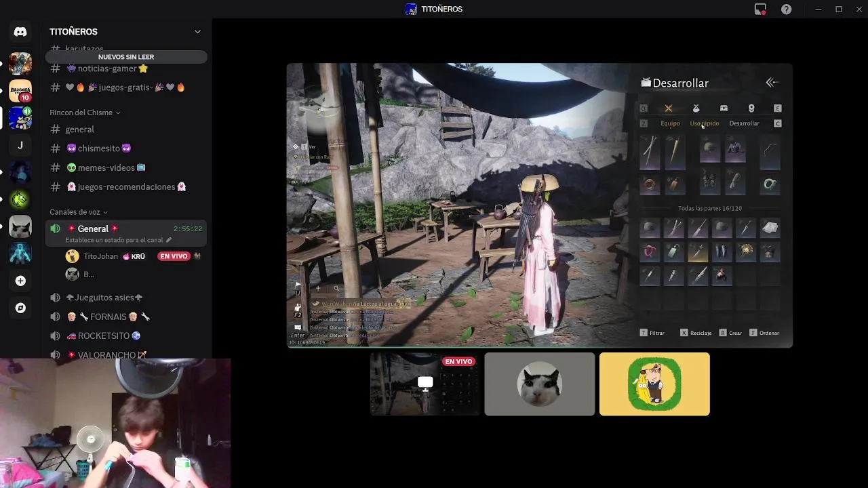
Task: Join the ROCKETSITO voice channel
Action: pyautogui.click(x=126, y=335)
